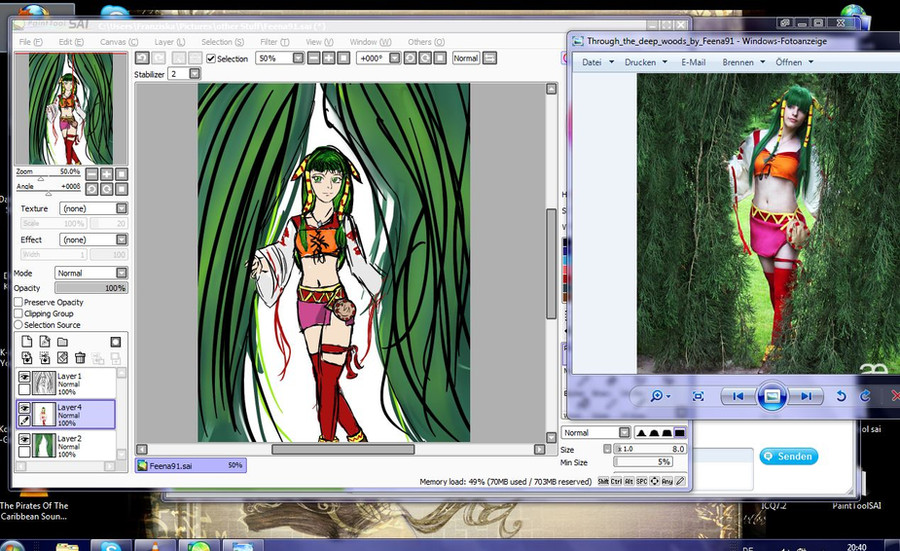Rotate photo clockwise in Fotoanzeige

[x=865, y=396]
